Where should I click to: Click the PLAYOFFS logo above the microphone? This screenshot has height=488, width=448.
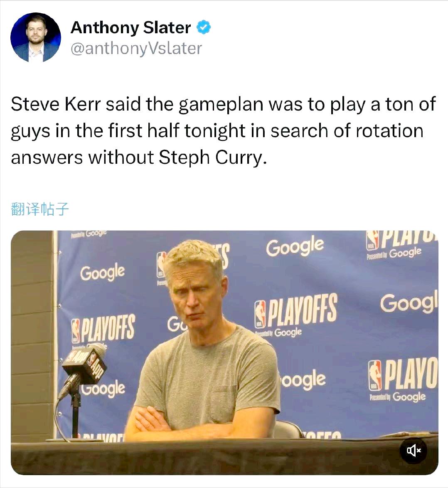(103, 327)
